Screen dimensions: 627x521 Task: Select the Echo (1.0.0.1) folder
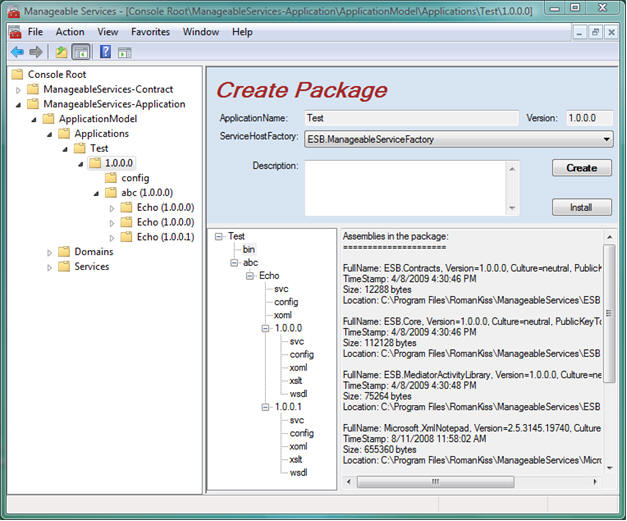tap(165, 237)
